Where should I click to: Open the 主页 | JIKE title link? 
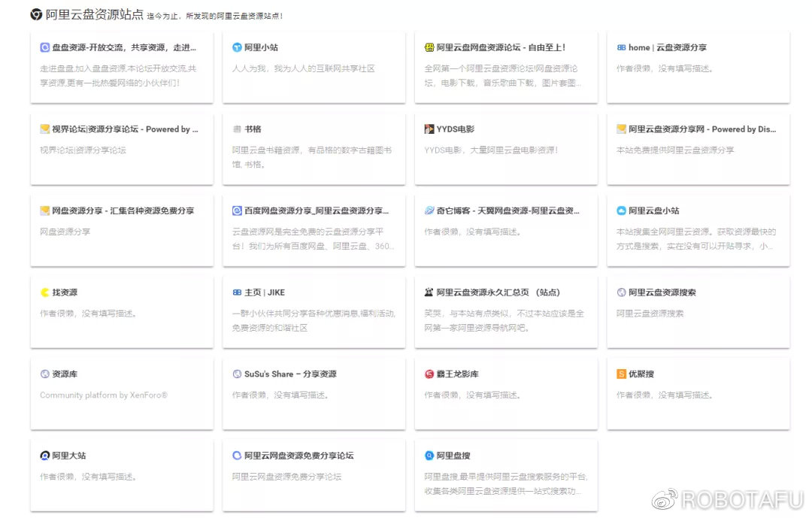[x=265, y=292]
